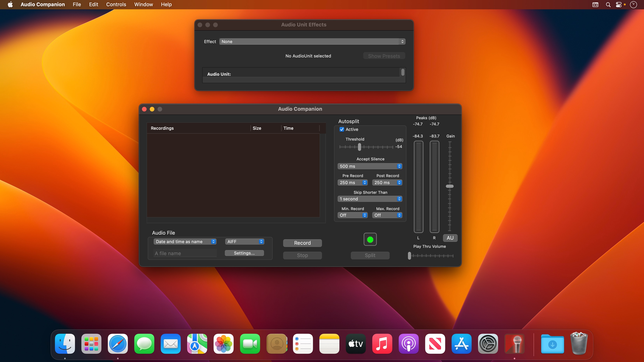Open the Min. Record dropdown
Viewport: 644px width, 362px height.
point(353,215)
